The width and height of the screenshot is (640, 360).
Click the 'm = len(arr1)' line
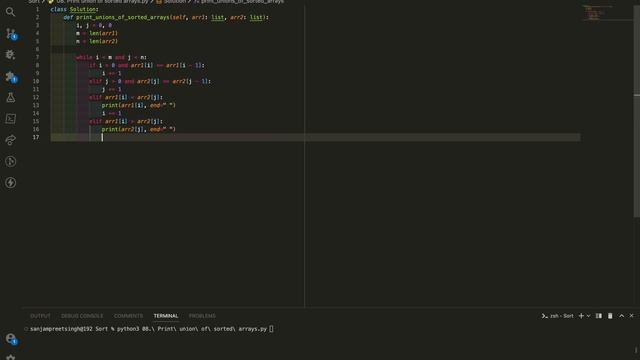click(97, 33)
